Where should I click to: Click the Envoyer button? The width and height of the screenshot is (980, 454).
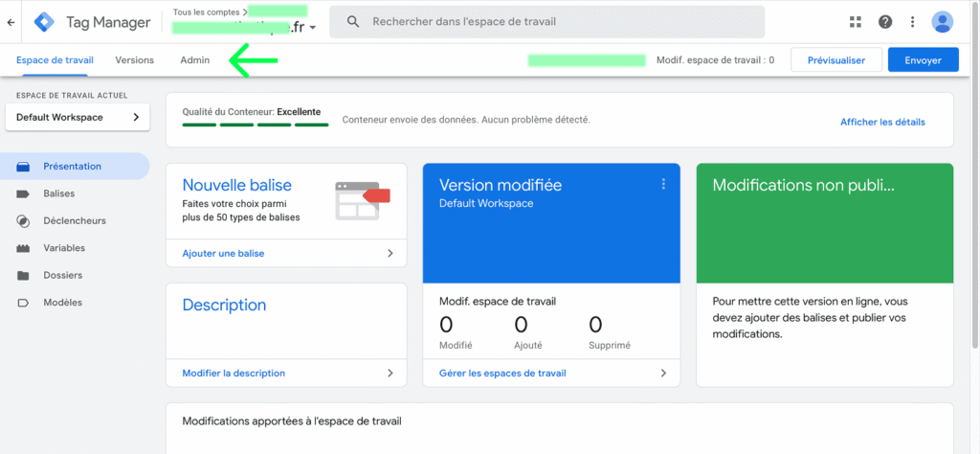coord(924,60)
